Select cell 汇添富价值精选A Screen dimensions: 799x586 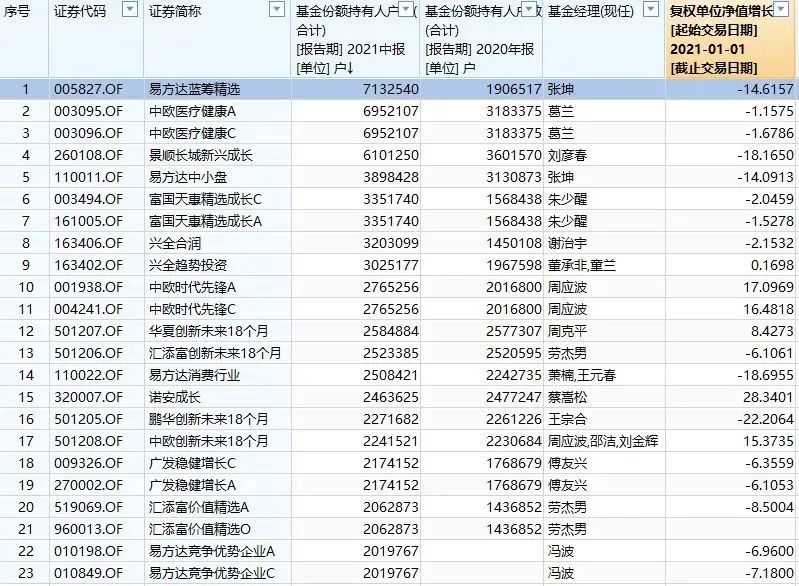[x=199, y=507]
